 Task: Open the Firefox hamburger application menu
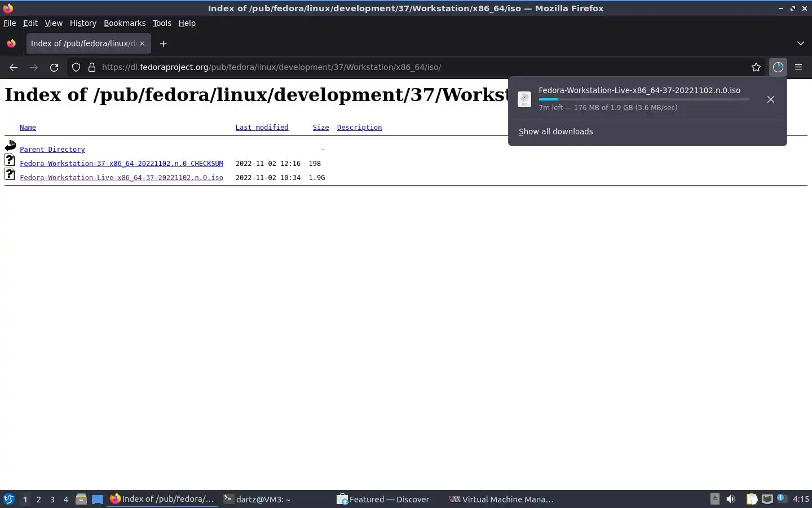(798, 67)
